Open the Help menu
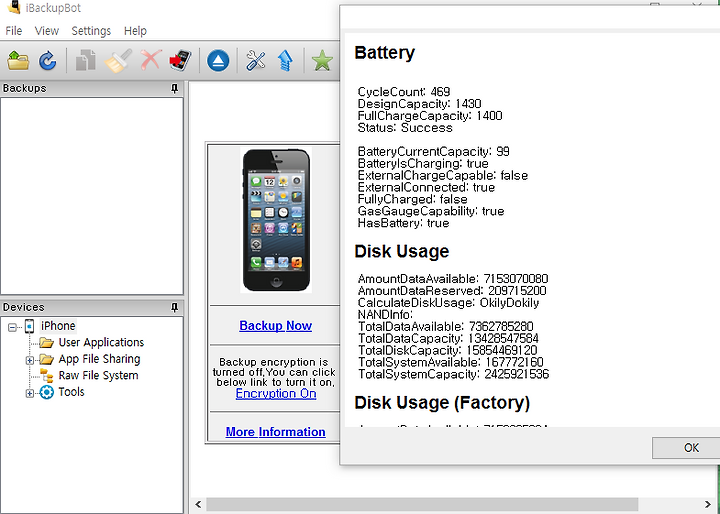This screenshot has height=514, width=720. [135, 31]
